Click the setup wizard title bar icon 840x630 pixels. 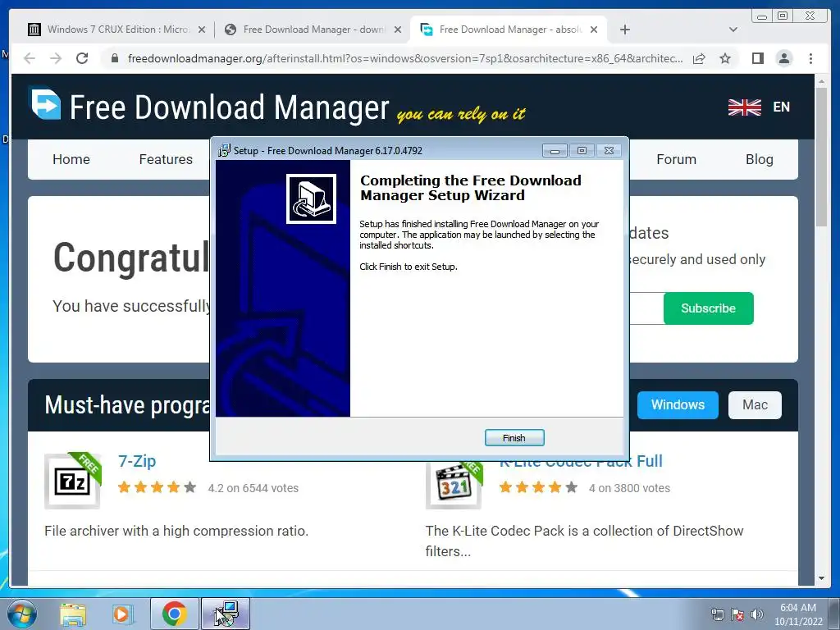(224, 151)
